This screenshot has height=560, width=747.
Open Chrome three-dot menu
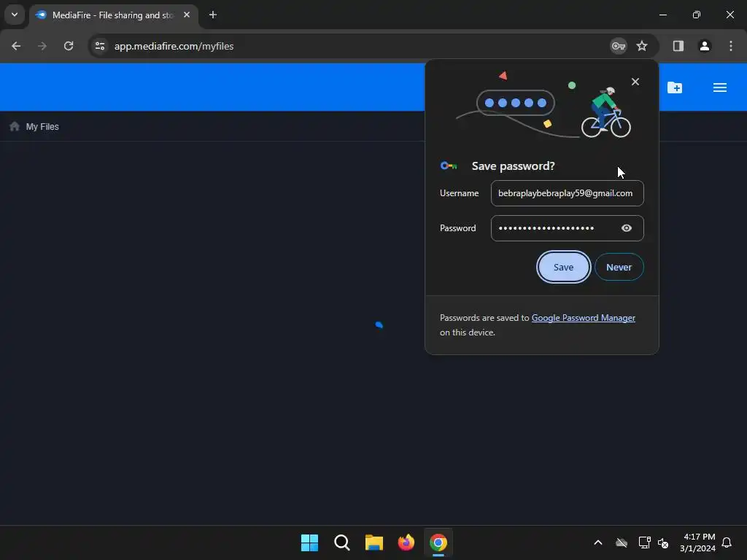coord(731,46)
